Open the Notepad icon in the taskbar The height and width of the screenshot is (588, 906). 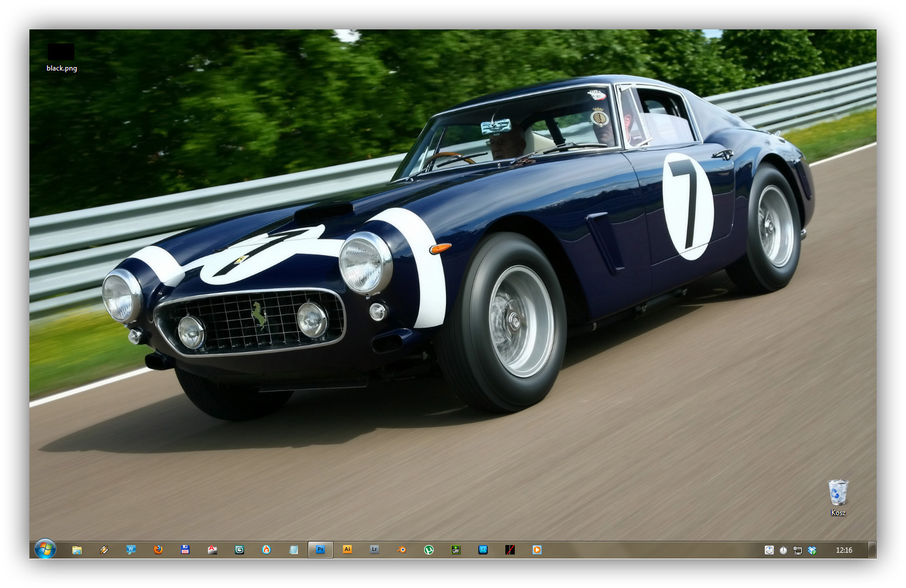[294, 550]
